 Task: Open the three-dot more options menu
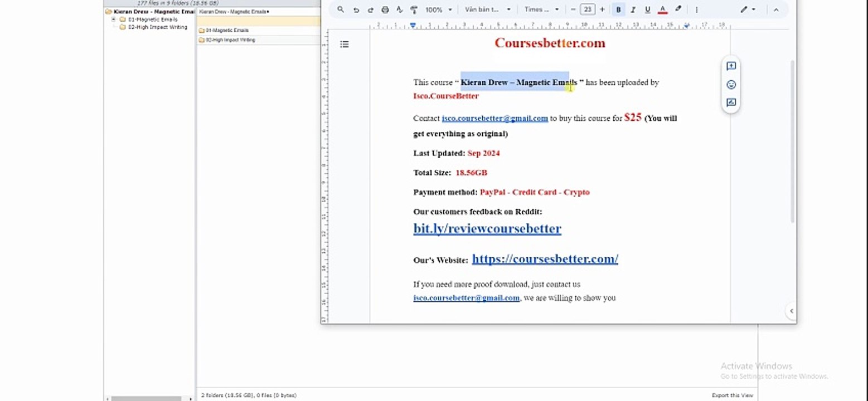[696, 9]
